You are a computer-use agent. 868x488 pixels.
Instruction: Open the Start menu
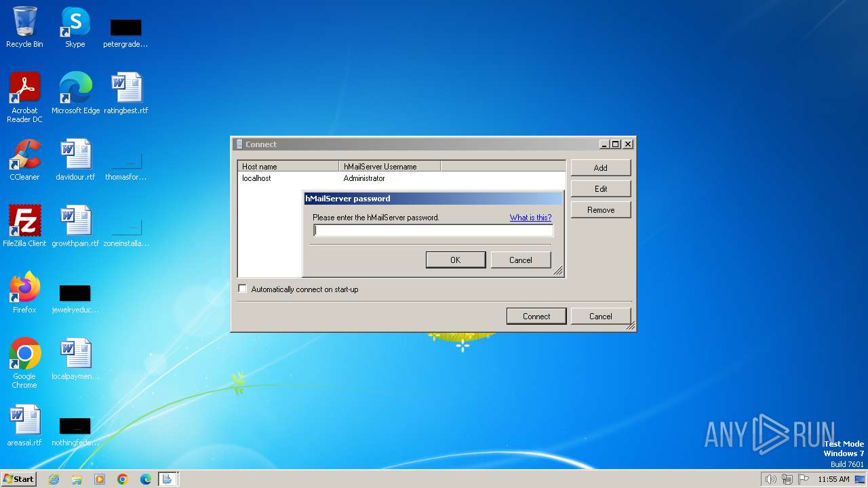pyautogui.click(x=18, y=479)
